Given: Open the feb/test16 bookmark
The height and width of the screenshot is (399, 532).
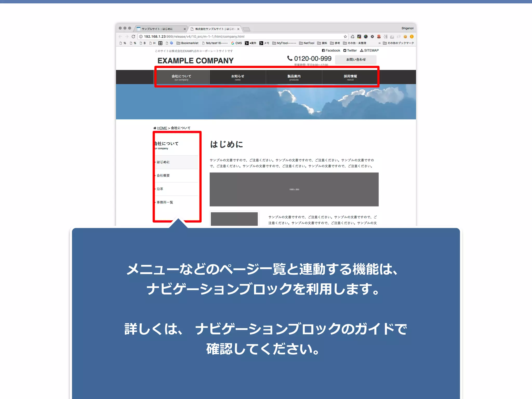Looking at the screenshot, I should click(x=215, y=43).
